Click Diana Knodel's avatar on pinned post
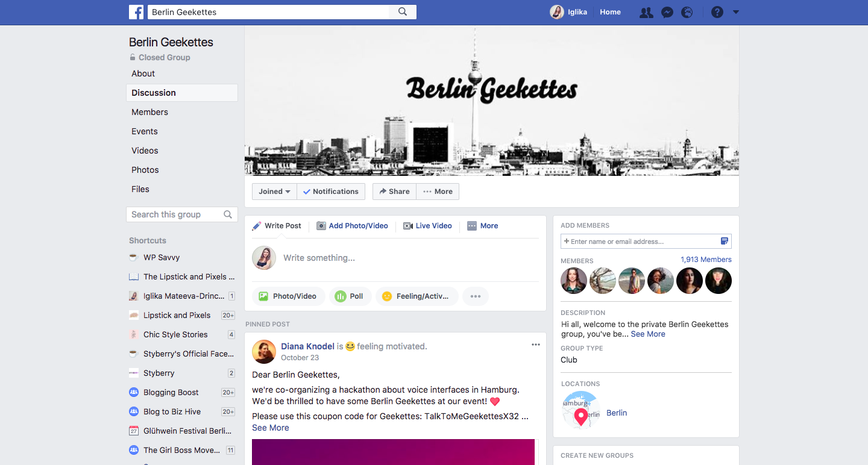The height and width of the screenshot is (465, 868). tap(264, 352)
